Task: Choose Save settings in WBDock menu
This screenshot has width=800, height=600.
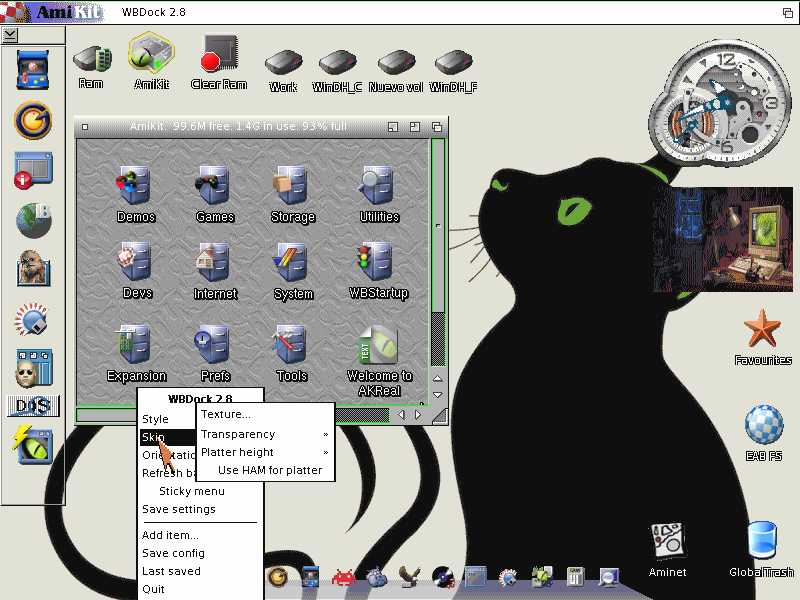Action: [201, 509]
